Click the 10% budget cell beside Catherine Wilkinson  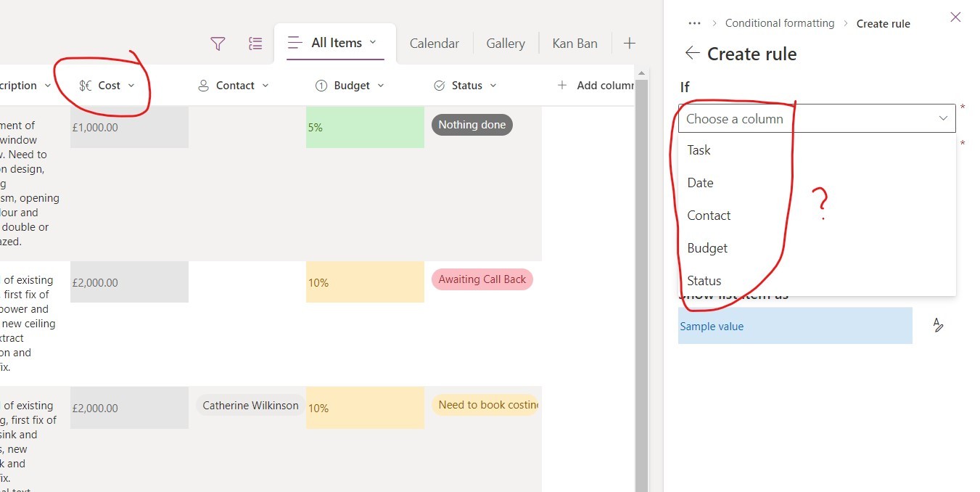(365, 408)
